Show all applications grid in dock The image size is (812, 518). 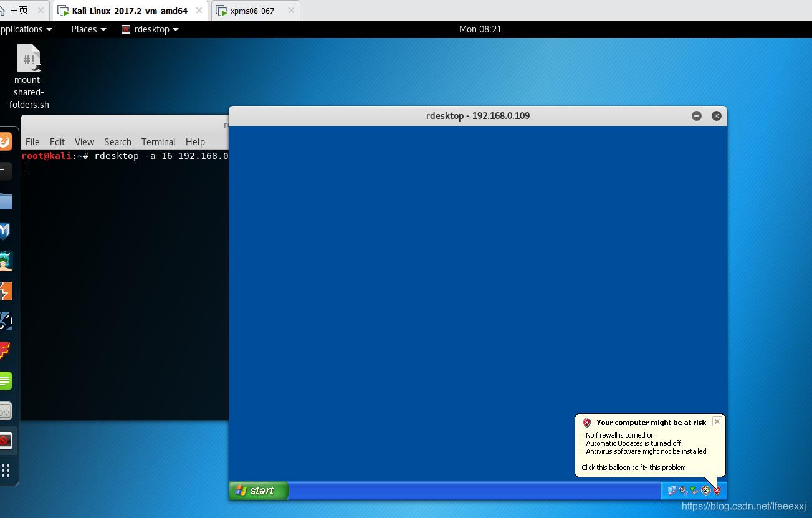5,471
